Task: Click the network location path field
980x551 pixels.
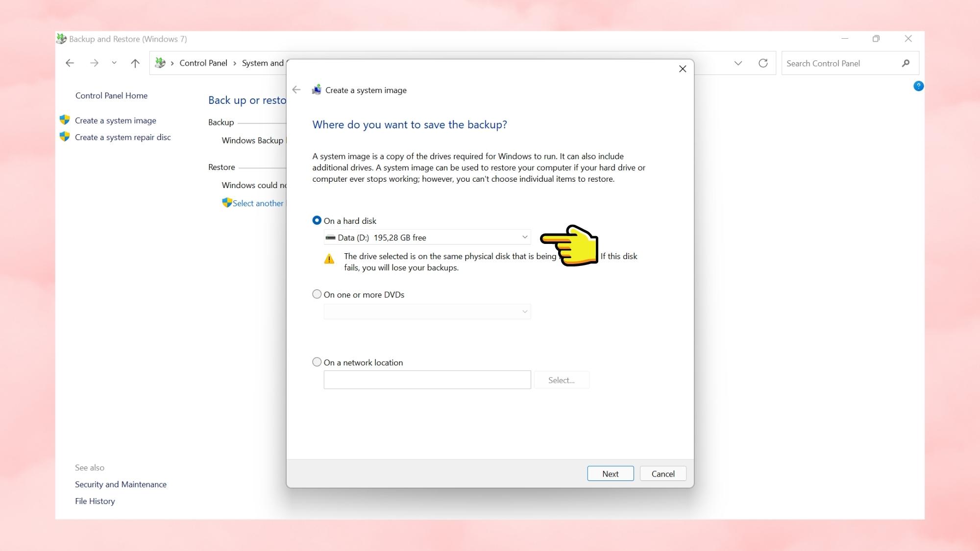Action: coord(427,380)
